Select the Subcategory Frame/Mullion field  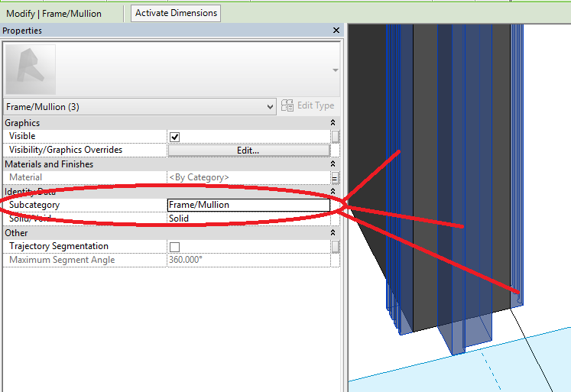pos(248,205)
